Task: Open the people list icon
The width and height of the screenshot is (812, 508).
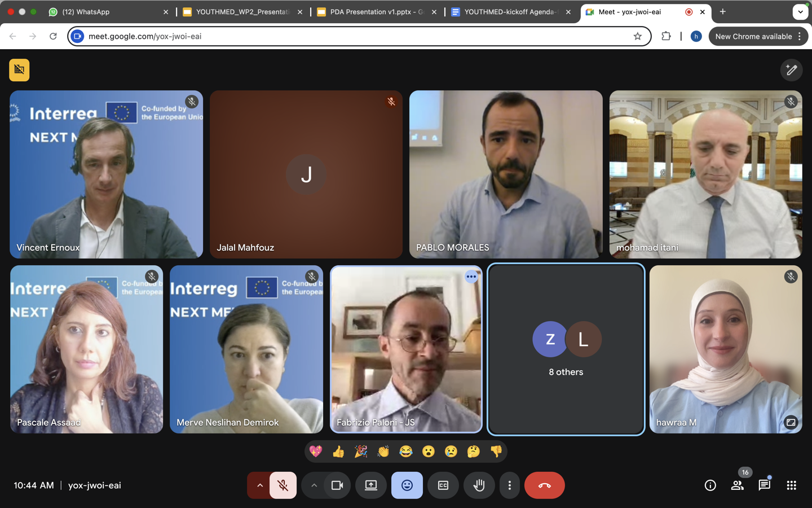Action: click(x=737, y=485)
